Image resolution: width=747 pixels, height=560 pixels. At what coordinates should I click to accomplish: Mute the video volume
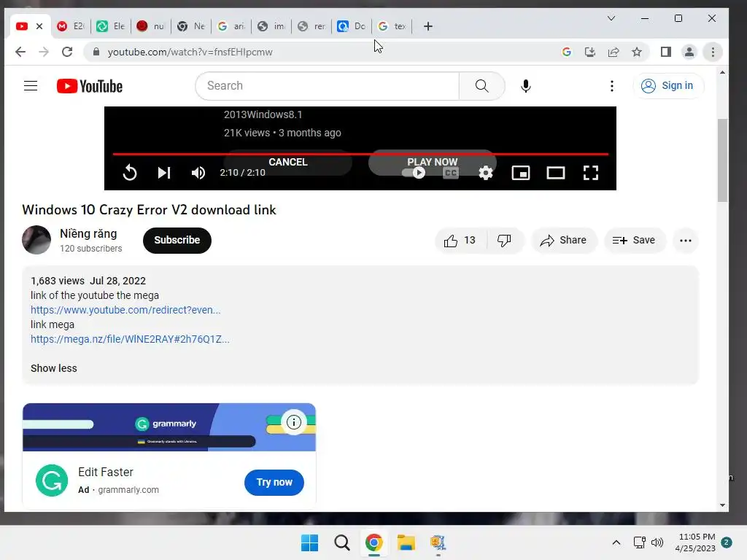[198, 172]
